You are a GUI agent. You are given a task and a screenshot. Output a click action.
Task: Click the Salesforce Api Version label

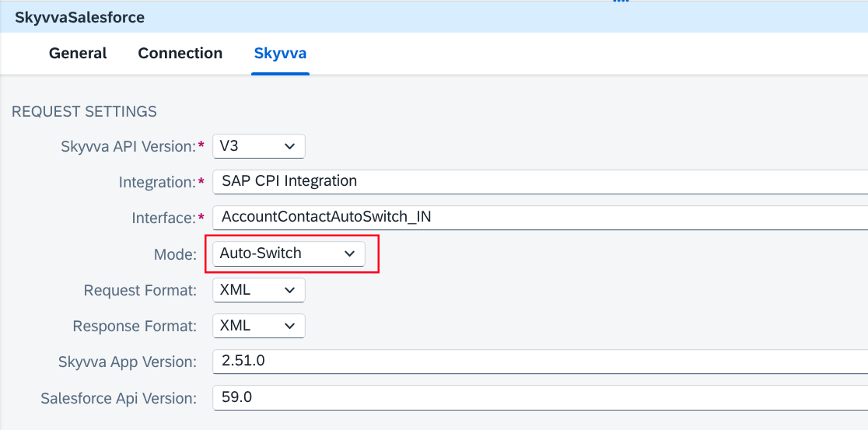tap(118, 398)
